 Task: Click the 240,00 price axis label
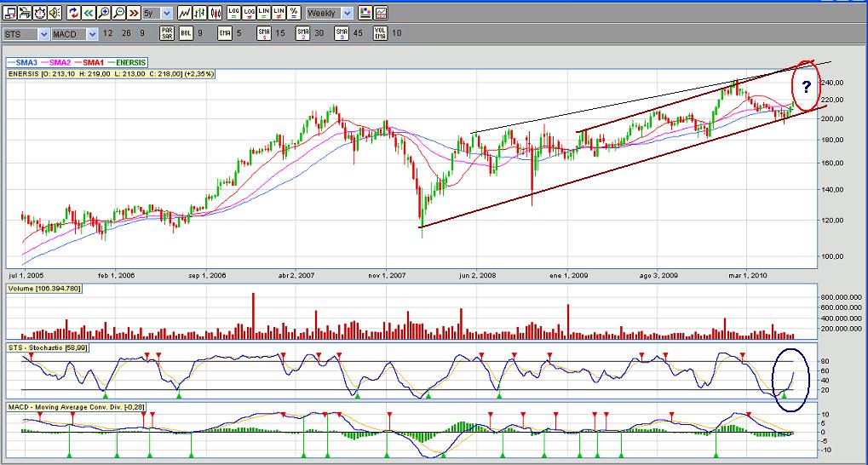(x=832, y=83)
